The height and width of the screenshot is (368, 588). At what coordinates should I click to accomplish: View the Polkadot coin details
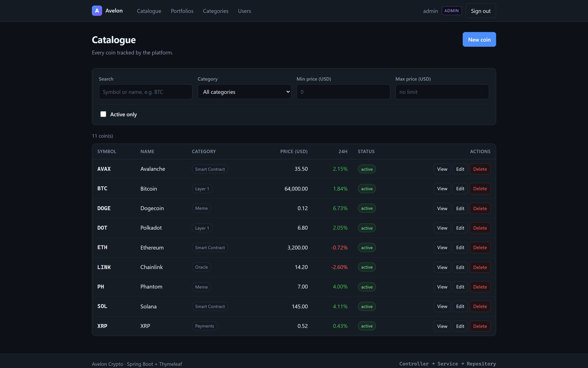(x=442, y=228)
